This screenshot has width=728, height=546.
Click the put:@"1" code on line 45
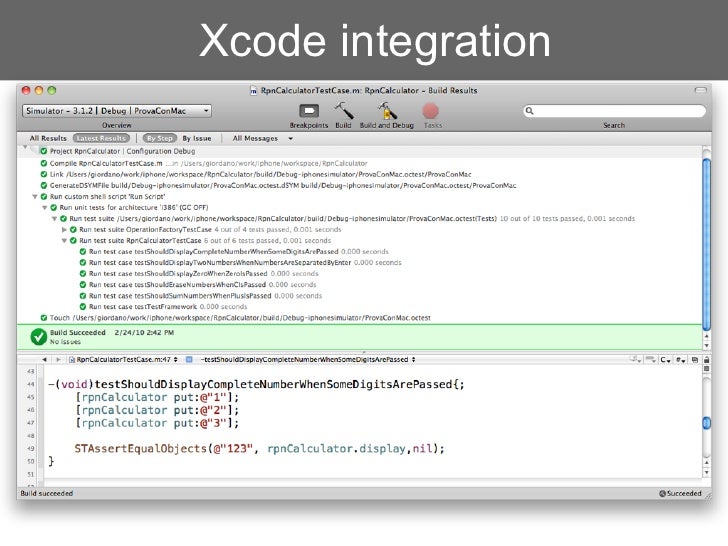point(200,397)
